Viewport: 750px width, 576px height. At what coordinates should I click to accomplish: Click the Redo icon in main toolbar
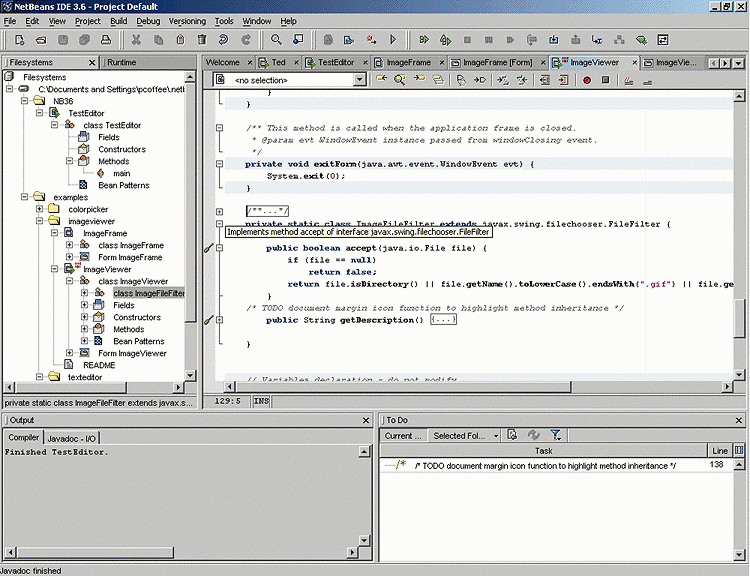[246, 40]
